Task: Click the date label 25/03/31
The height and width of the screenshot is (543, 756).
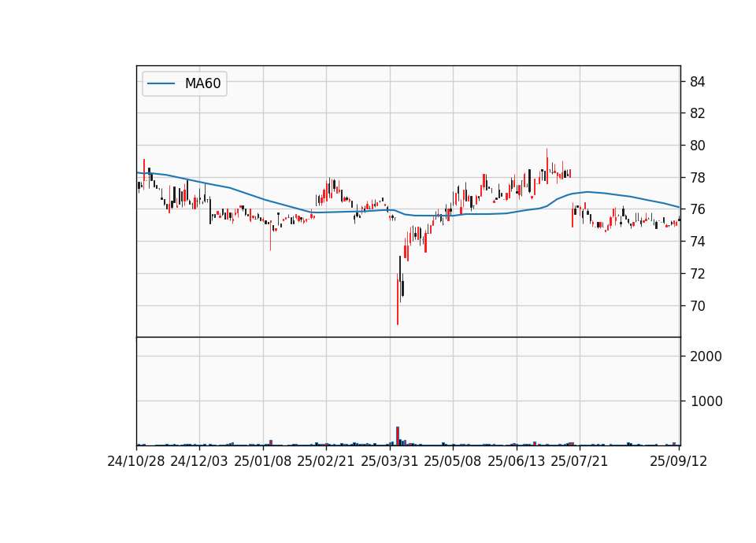Action: (390, 461)
